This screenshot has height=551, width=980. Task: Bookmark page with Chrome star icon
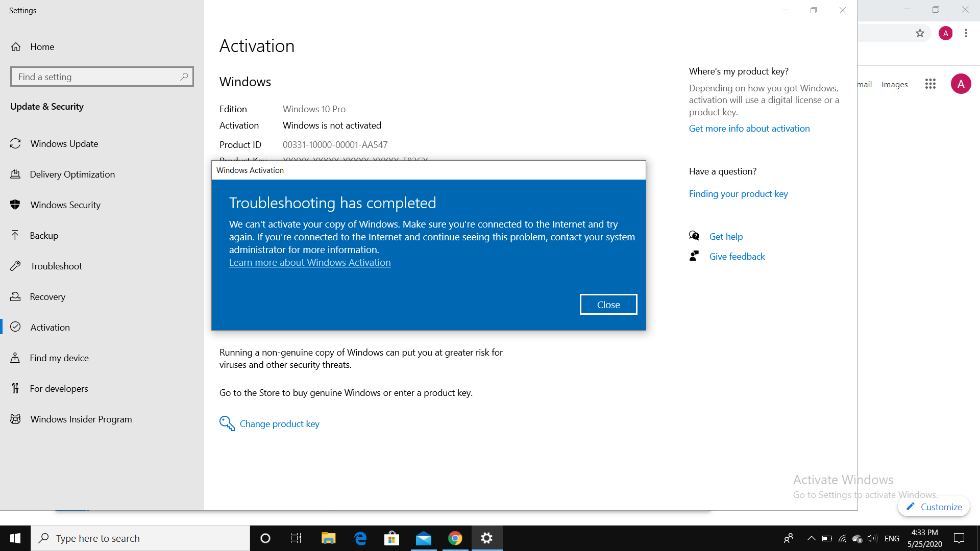pos(920,33)
